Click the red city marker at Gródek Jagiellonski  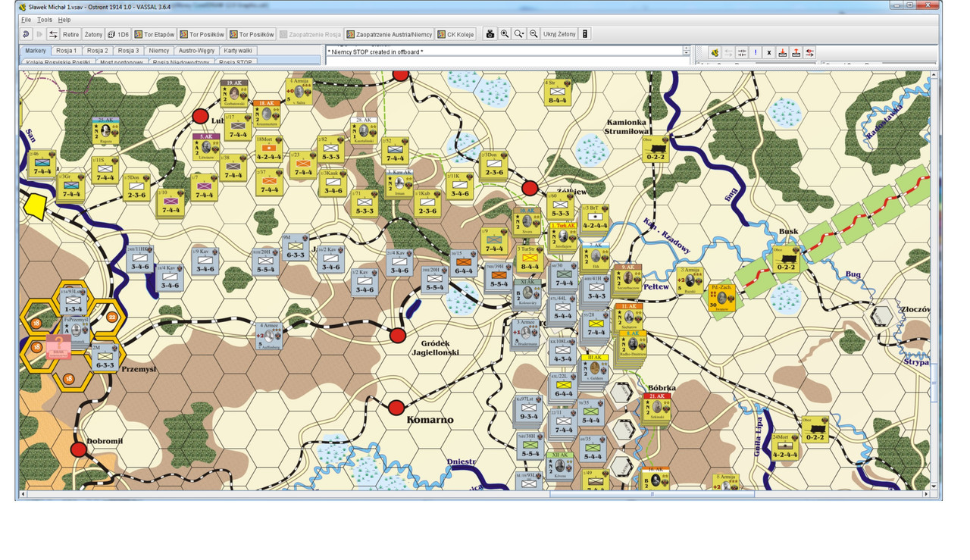pyautogui.click(x=398, y=335)
